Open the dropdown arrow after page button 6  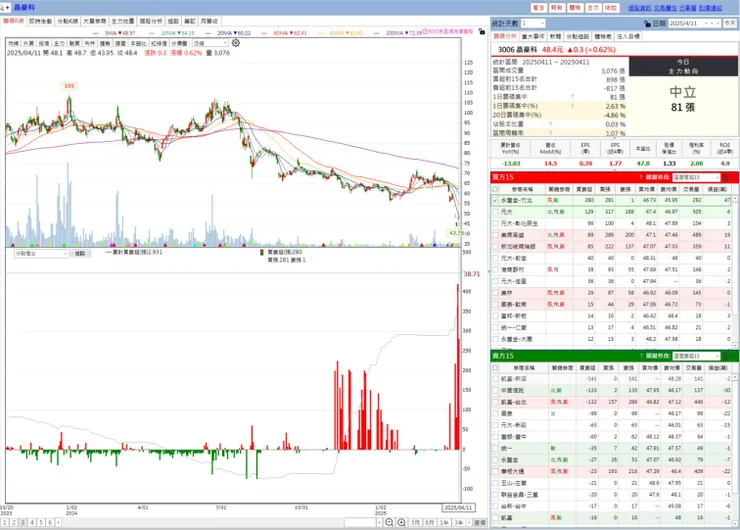click(58, 522)
